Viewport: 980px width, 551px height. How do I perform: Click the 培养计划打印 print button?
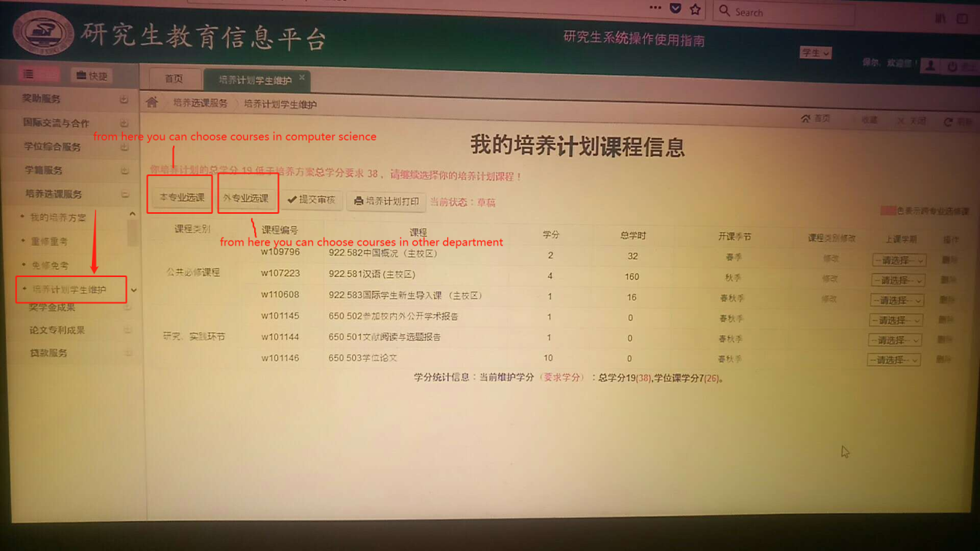(386, 201)
